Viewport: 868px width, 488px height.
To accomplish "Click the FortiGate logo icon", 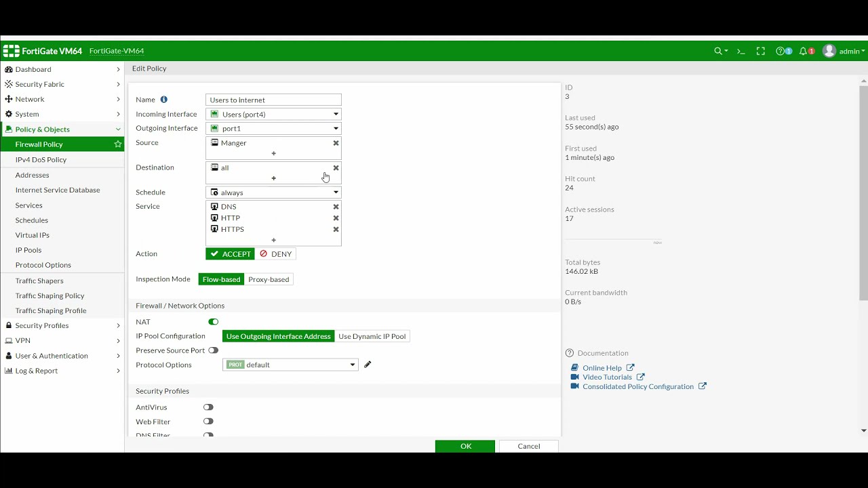I will coord(11,51).
